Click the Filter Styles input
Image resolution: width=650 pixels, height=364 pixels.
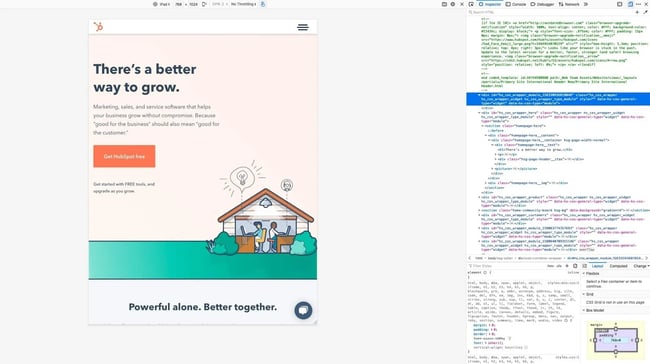tap(506, 266)
